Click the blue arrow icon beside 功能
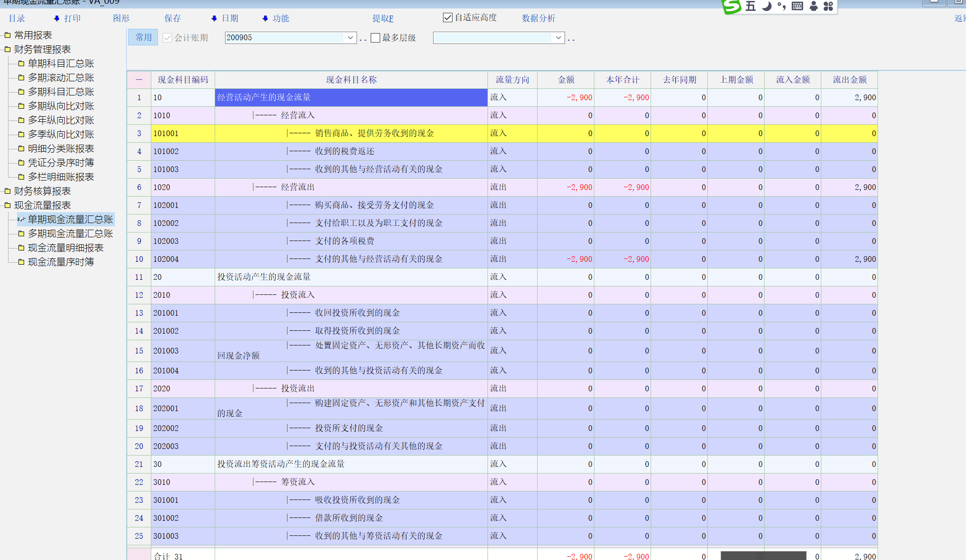 tap(265, 18)
